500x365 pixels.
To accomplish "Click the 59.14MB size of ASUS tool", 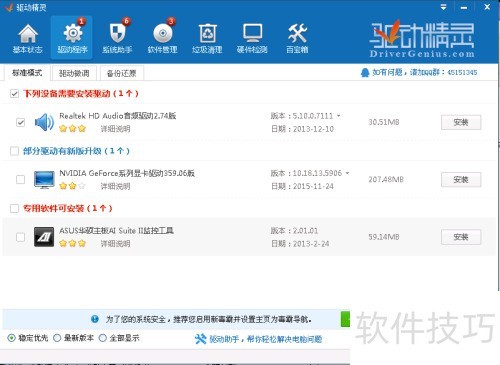I will point(384,237).
